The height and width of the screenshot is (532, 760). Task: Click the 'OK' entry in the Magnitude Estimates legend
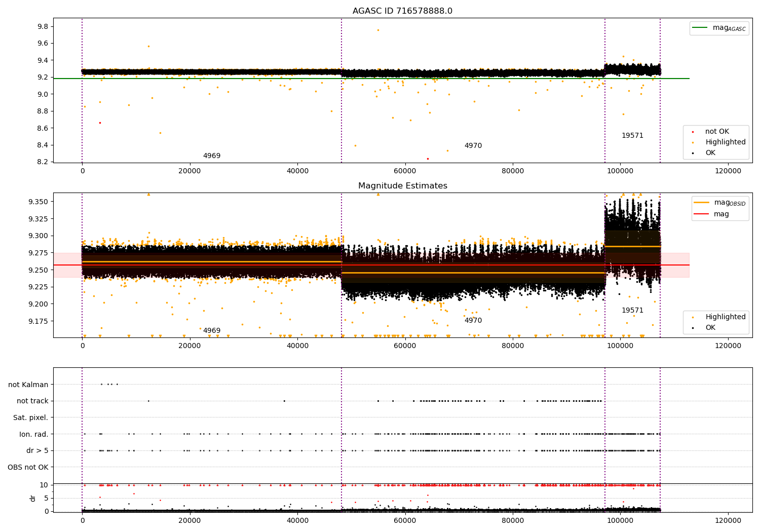pyautogui.click(x=710, y=328)
